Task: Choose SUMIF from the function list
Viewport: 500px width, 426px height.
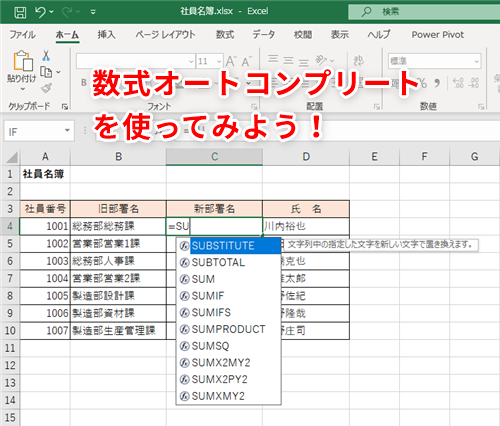Action: pos(229,296)
